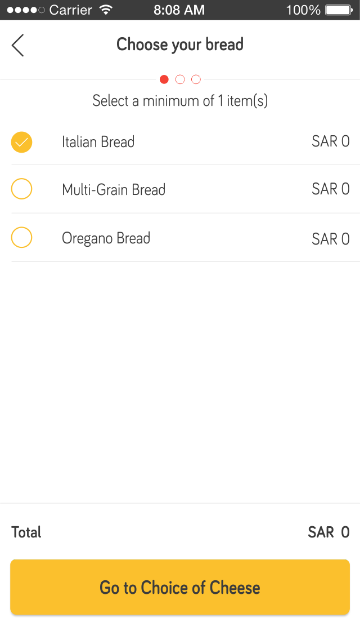This screenshot has width=360, height=640.
Task: Tap the first filled red step dot
Action: point(164,79)
